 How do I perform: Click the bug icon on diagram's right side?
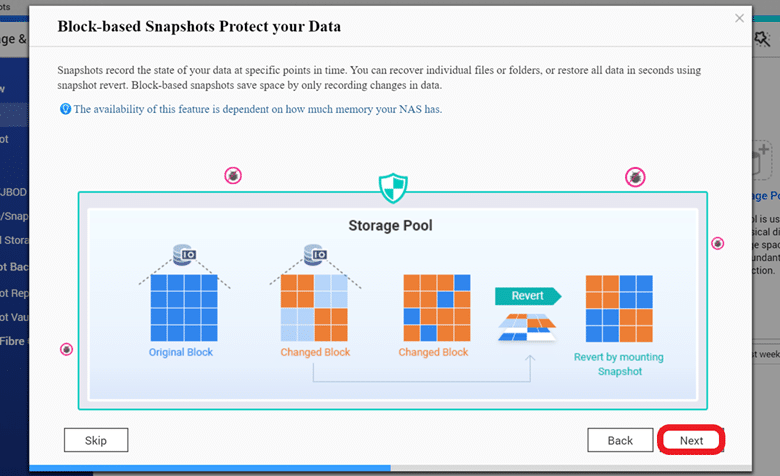(717, 243)
